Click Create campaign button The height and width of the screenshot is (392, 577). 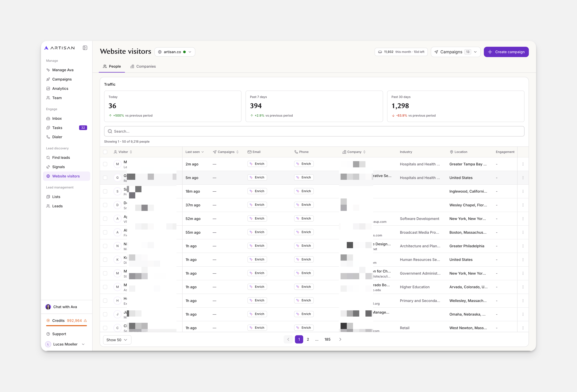(506, 52)
